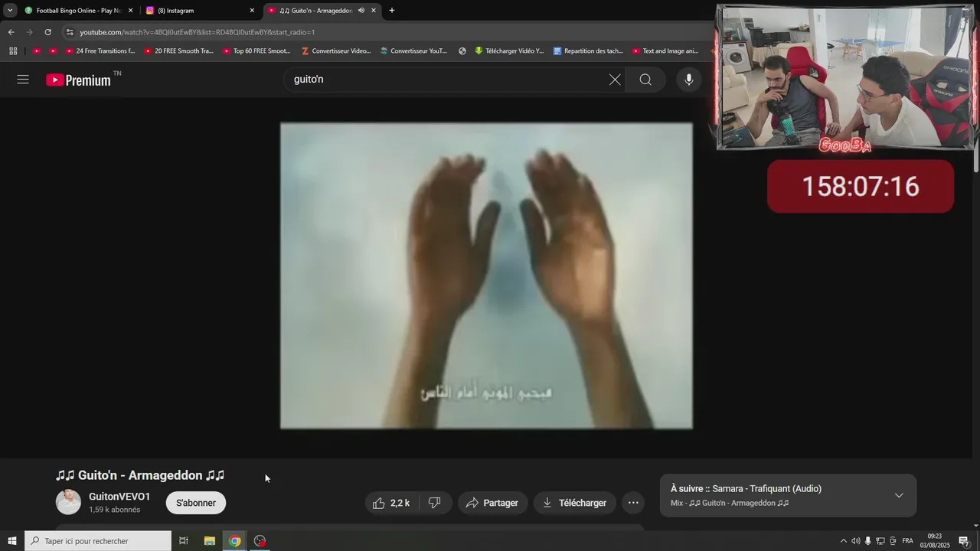Viewport: 980px width, 551px height.
Task: Click the 158:07:16 timer overlay
Action: click(x=861, y=186)
